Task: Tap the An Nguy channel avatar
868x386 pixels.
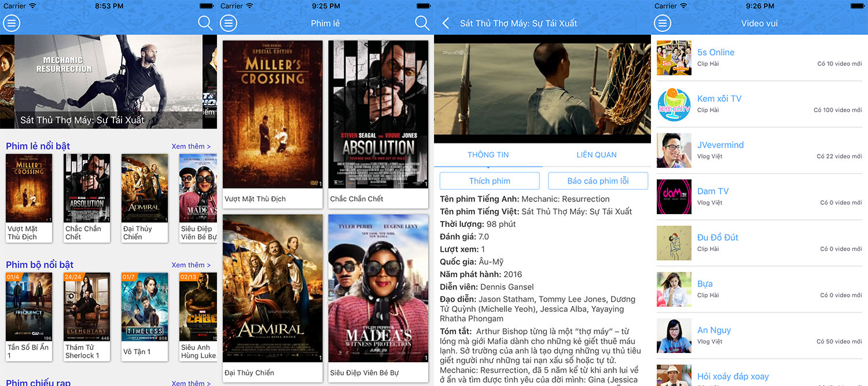Action: point(674,336)
